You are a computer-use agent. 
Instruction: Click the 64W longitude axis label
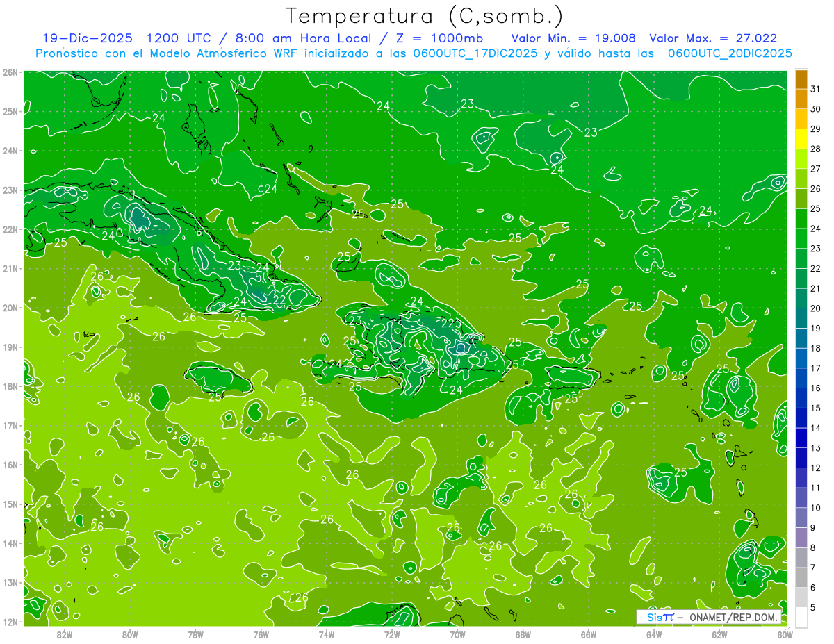pyautogui.click(x=654, y=634)
